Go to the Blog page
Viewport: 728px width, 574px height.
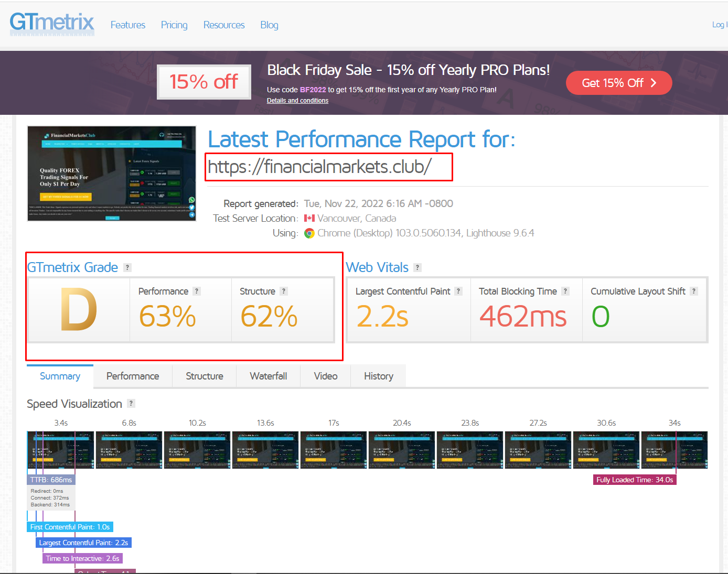pos(269,25)
